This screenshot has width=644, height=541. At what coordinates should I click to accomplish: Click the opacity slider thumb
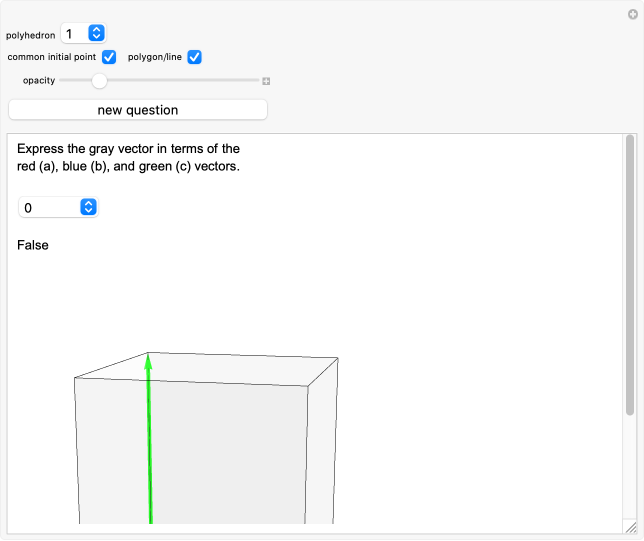click(x=100, y=81)
